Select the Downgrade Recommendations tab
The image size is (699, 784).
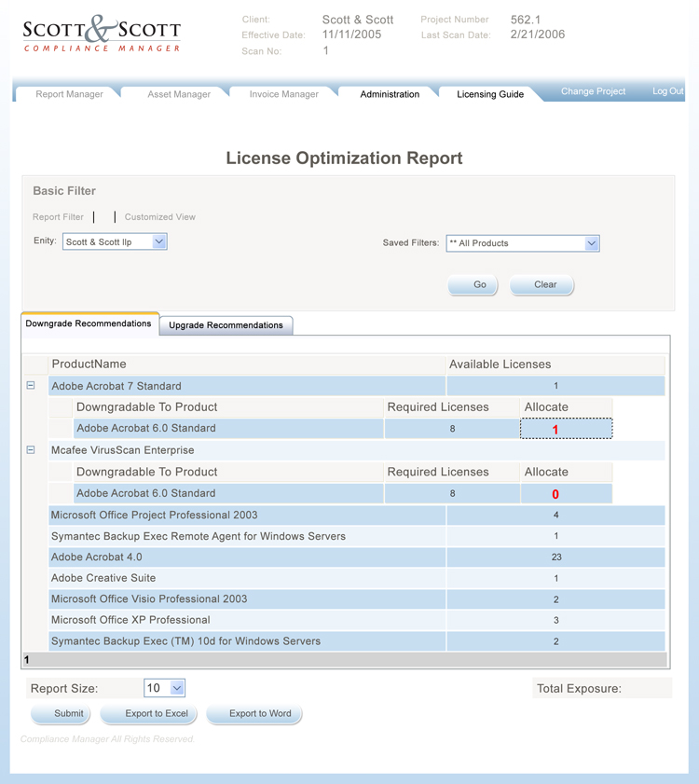89,323
